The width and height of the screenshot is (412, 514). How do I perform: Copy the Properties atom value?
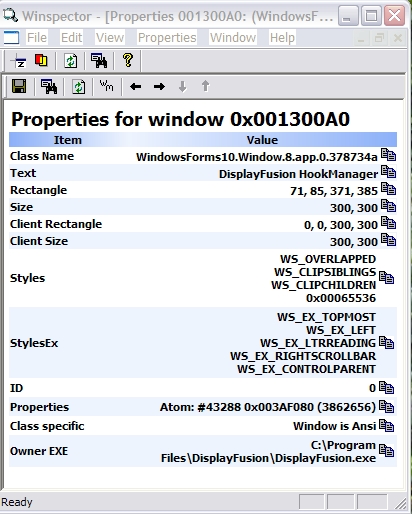pyautogui.click(x=387, y=407)
